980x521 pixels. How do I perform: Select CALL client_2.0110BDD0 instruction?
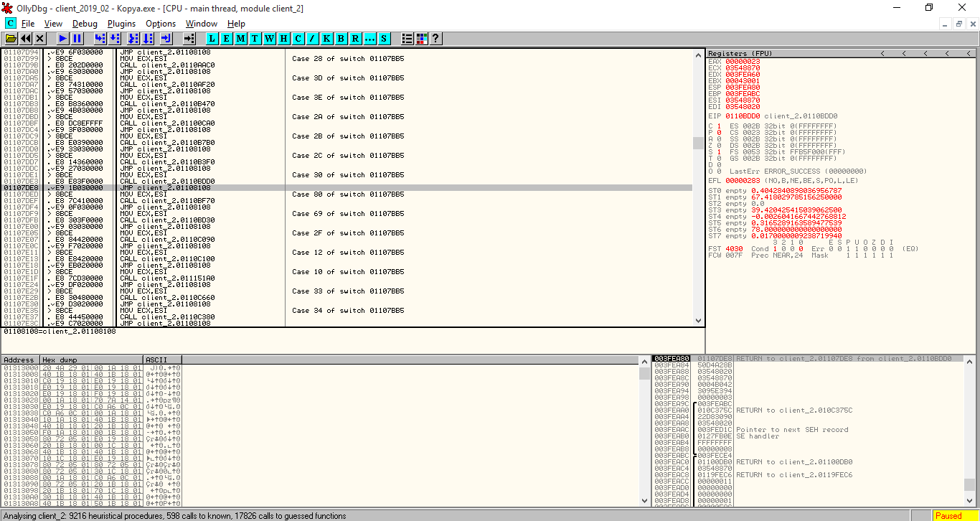pyautogui.click(x=167, y=182)
